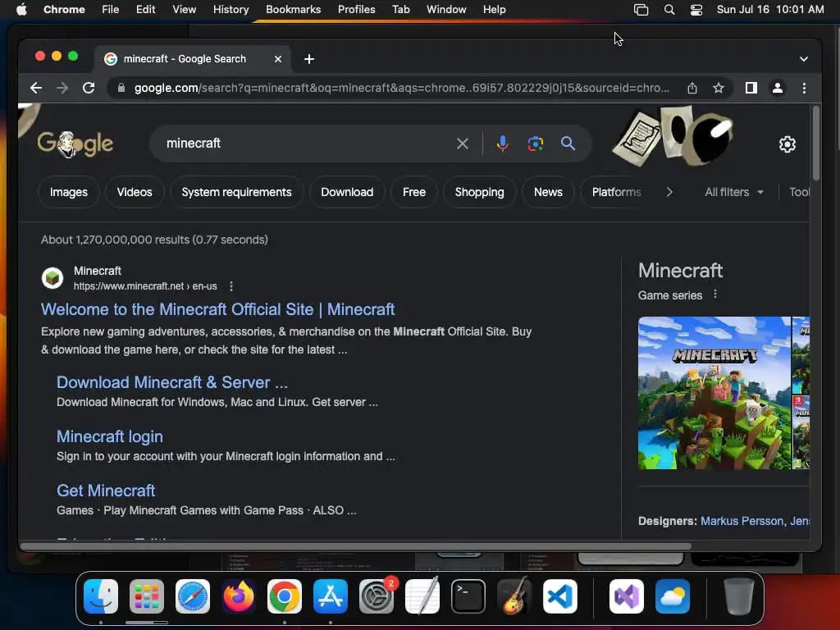
Task: Click Stage Manager icon in menu bar
Action: [641, 10]
